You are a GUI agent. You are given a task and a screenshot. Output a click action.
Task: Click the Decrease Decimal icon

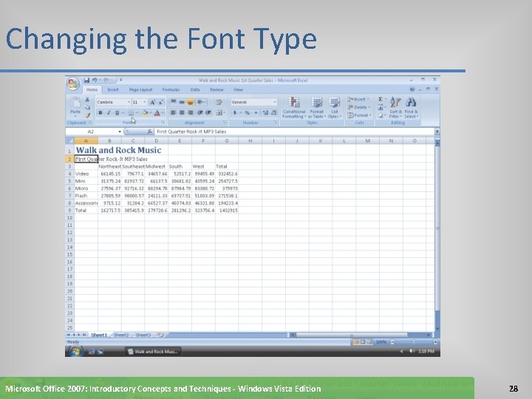coord(274,112)
